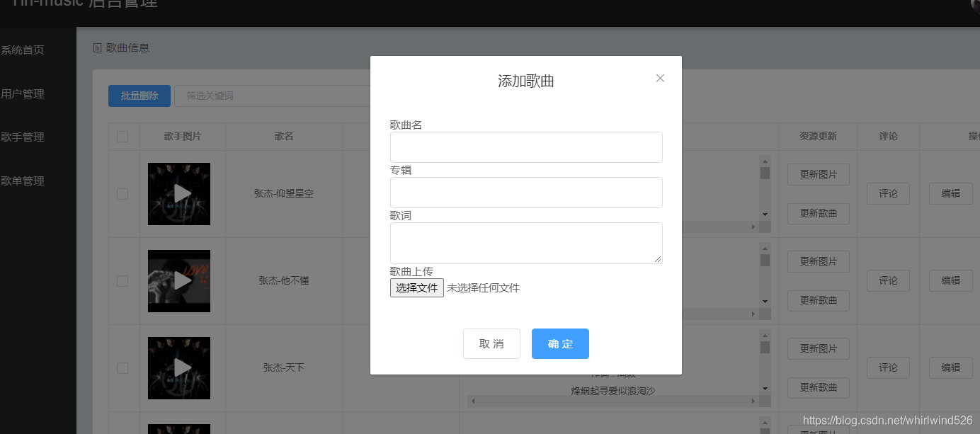Viewport: 980px width, 434px height.
Task: Click the 评论 column header
Action: point(888,136)
